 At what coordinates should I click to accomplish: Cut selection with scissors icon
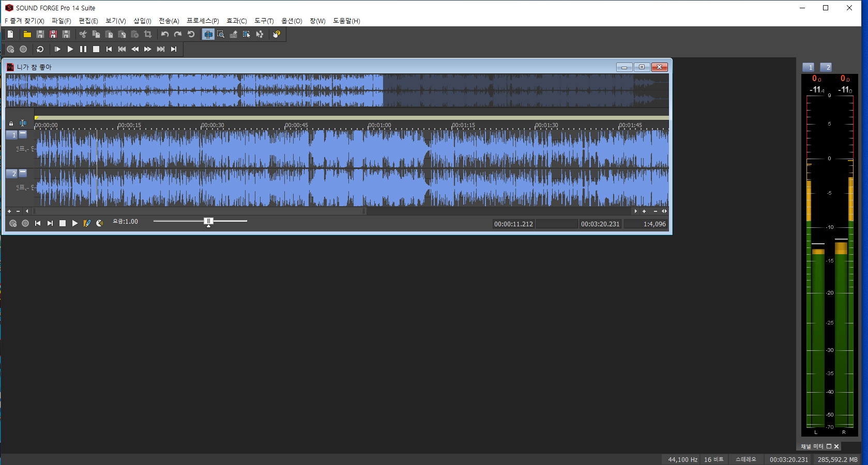click(83, 34)
